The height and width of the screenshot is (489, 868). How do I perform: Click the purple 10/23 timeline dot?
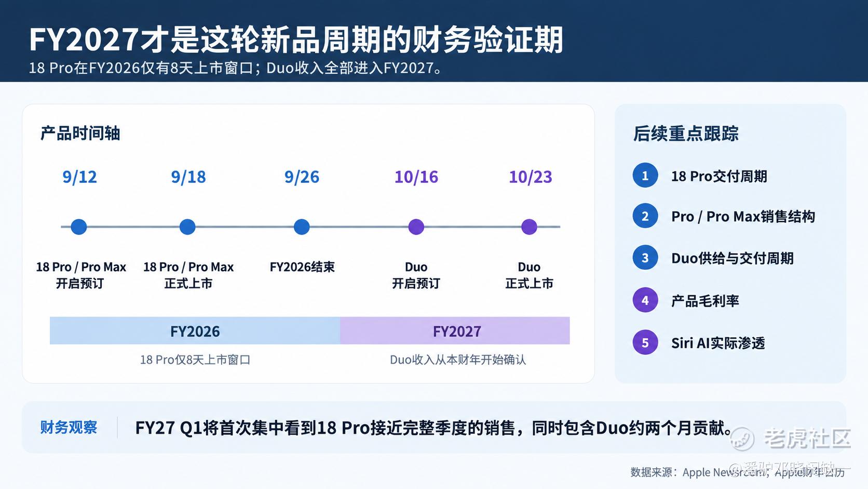pos(529,227)
